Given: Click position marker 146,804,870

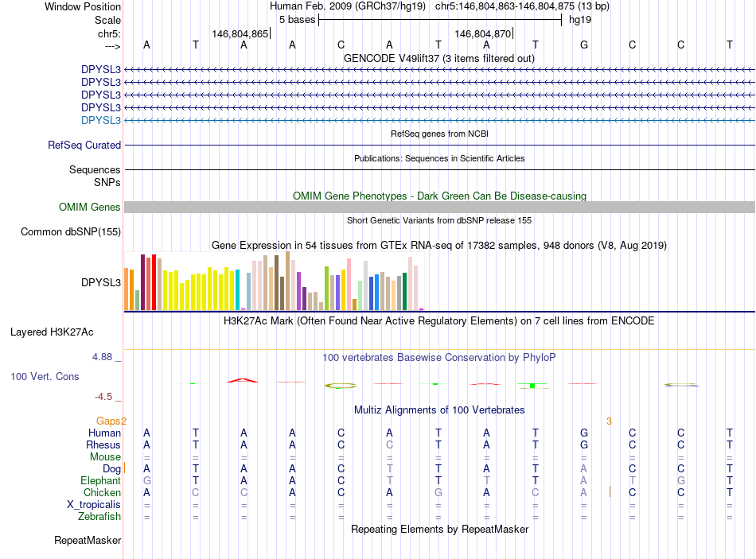Looking at the screenshot, I should [x=483, y=33].
